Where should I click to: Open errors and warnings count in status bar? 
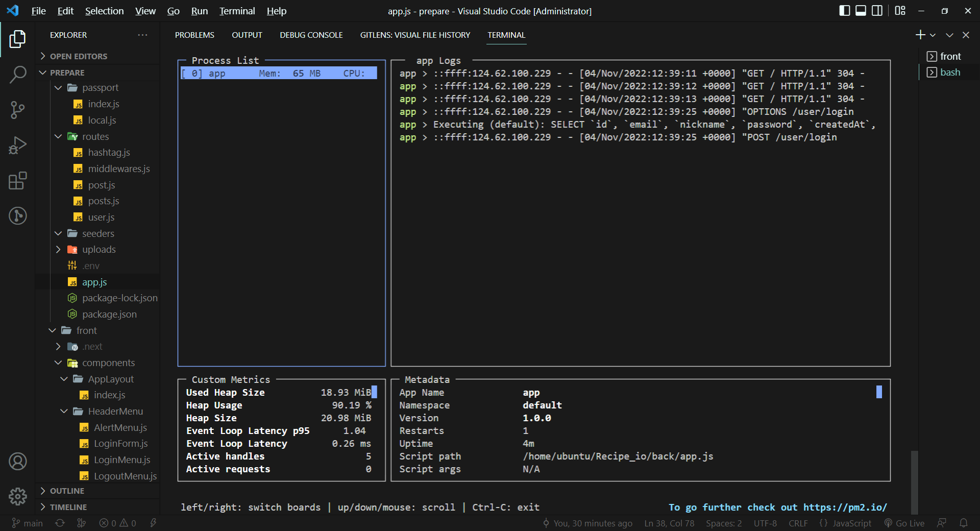[x=118, y=523]
